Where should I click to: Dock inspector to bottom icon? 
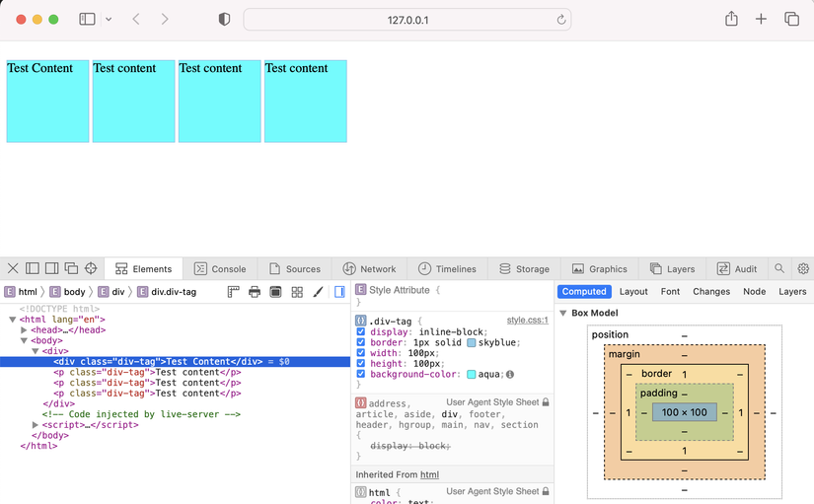point(33,268)
